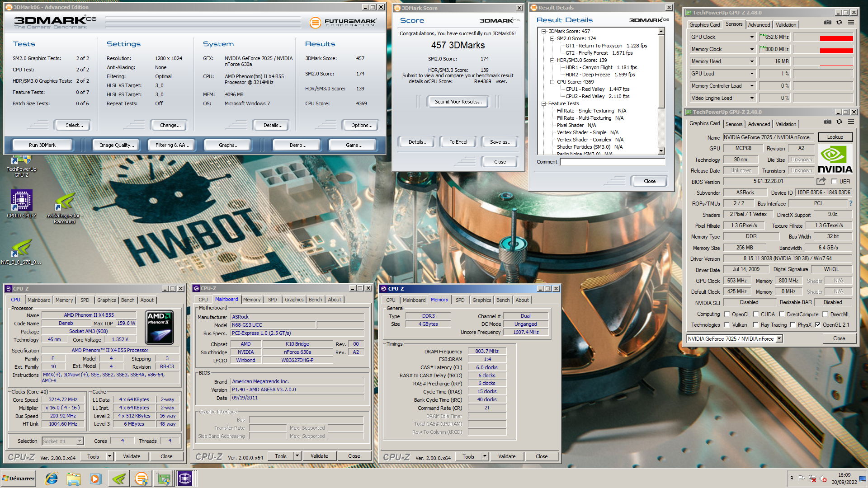Screen dimensions: 868x488
Task: Open SPD tab in CPU-Z CPU window
Action: [85, 300]
